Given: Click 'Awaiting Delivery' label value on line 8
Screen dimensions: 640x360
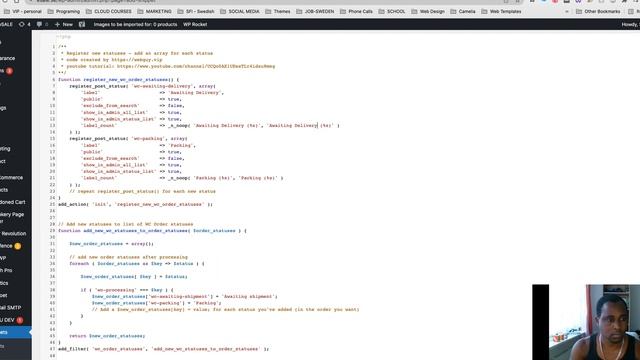Looking at the screenshot, I should [x=195, y=93].
